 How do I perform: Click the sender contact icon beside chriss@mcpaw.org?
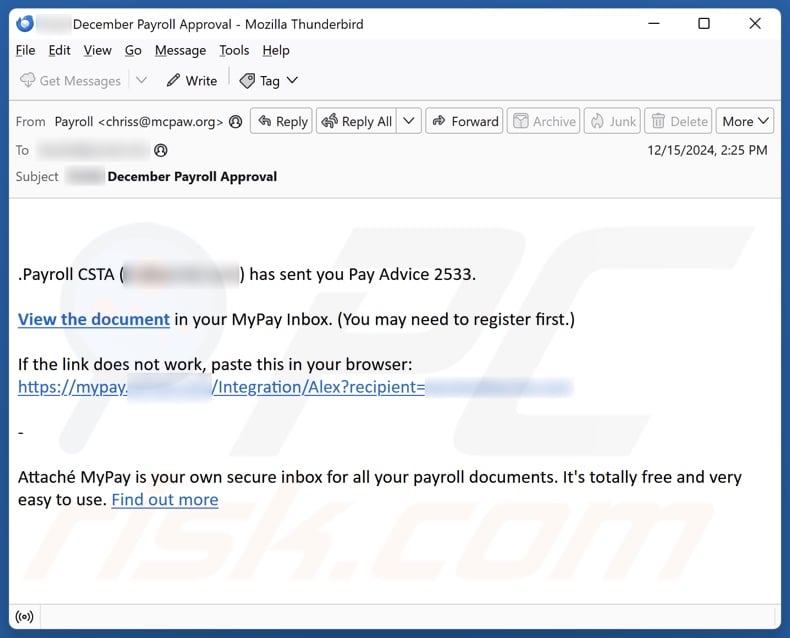coord(236,121)
